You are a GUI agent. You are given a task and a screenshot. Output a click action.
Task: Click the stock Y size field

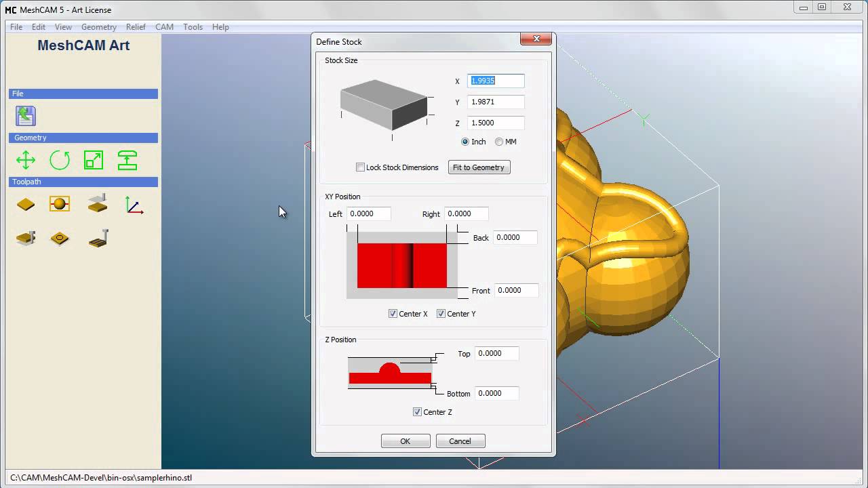click(x=496, y=102)
